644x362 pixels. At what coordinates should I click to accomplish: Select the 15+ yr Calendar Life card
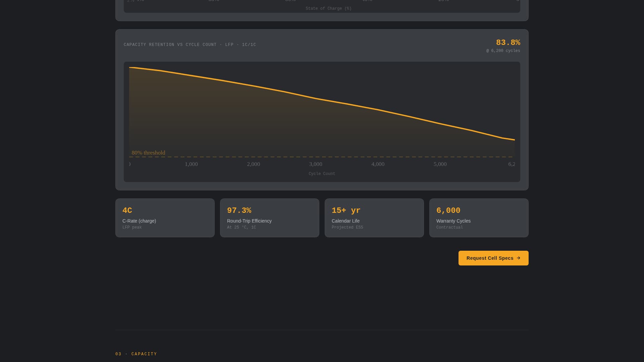[x=374, y=218]
